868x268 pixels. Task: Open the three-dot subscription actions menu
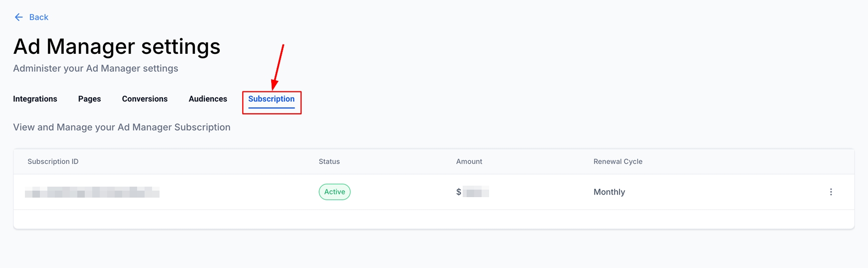coord(831,192)
